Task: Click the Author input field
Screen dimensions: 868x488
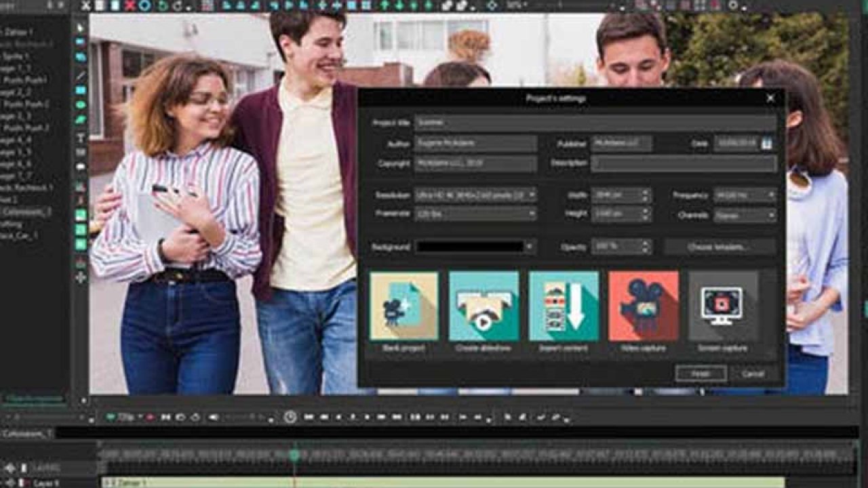Action: [x=475, y=144]
